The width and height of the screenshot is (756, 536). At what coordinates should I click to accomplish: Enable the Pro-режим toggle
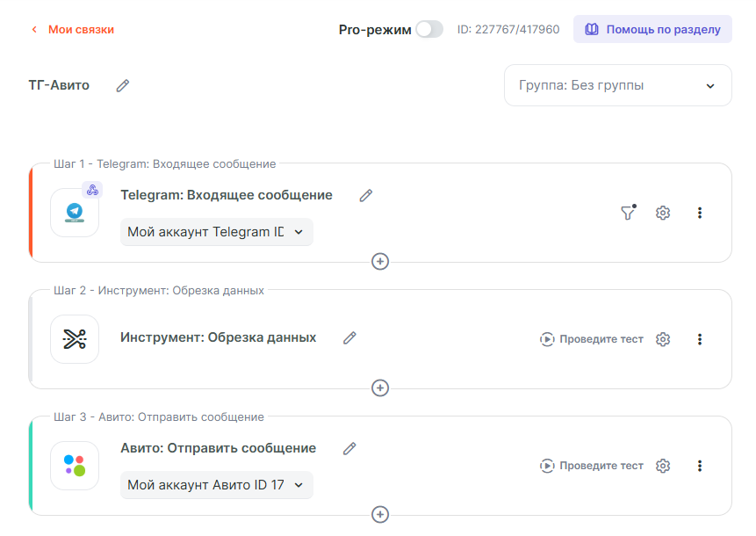click(x=429, y=29)
